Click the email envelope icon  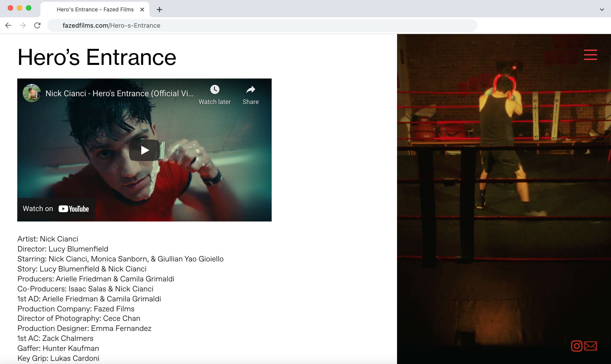[x=590, y=346]
